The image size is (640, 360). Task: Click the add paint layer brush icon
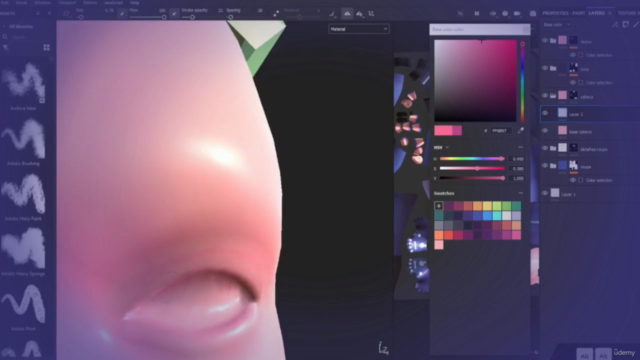pyautogui.click(x=636, y=25)
